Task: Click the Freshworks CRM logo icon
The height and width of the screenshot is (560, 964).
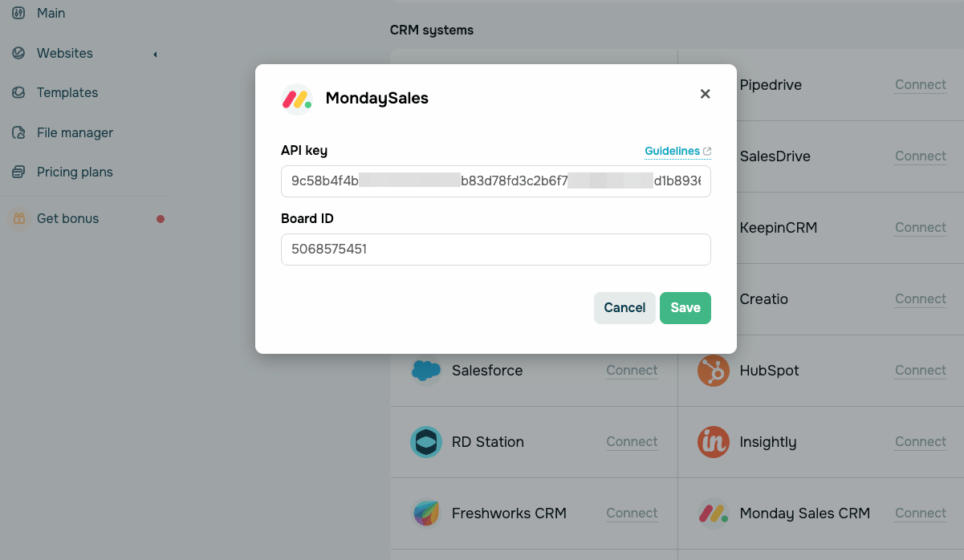Action: (426, 513)
